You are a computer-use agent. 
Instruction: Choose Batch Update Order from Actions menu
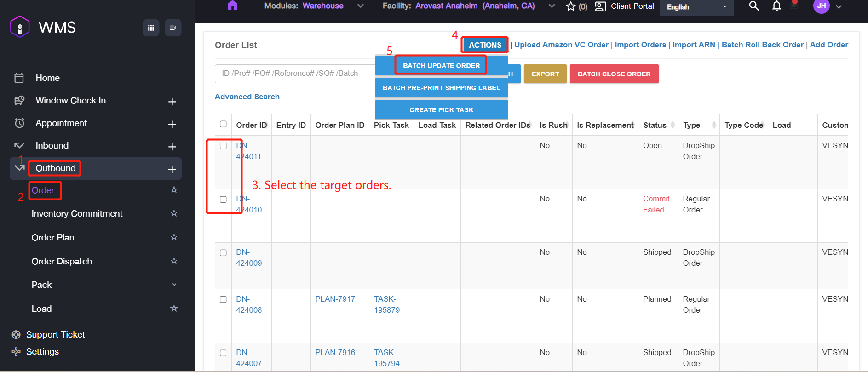[441, 66]
